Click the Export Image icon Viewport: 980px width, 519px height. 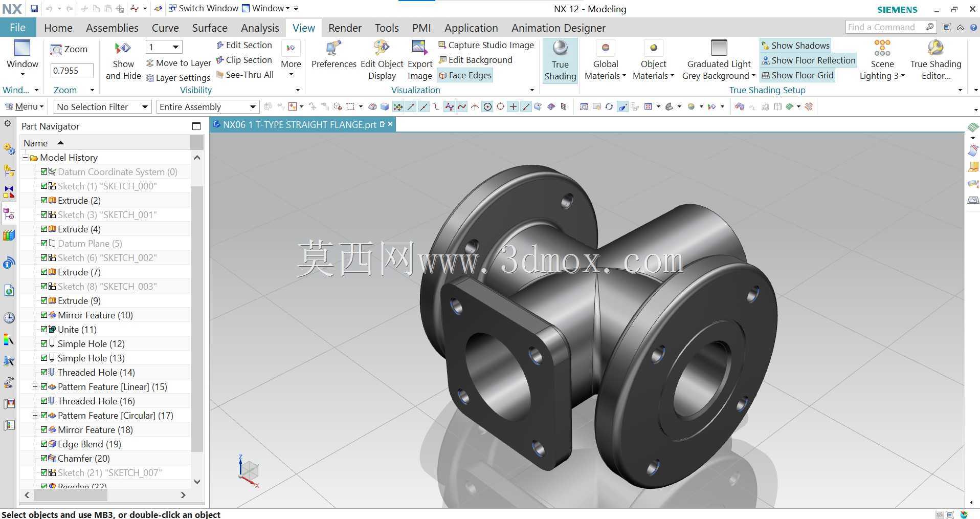click(419, 48)
